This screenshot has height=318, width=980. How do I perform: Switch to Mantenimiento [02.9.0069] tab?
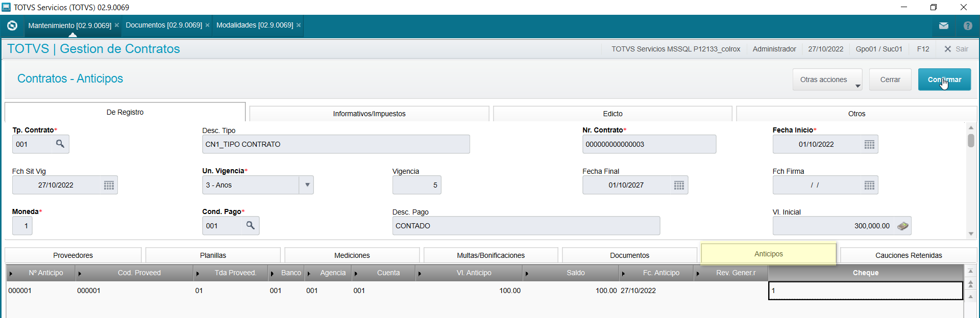tap(69, 25)
